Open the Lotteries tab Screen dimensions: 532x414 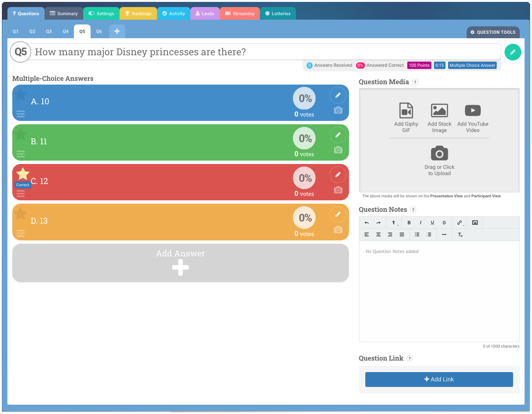(278, 14)
